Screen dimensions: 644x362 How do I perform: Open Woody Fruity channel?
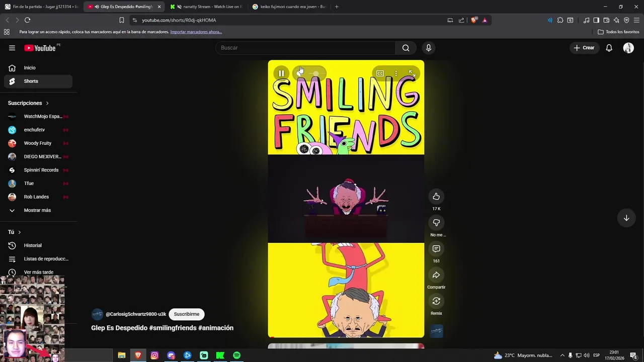pos(38,143)
